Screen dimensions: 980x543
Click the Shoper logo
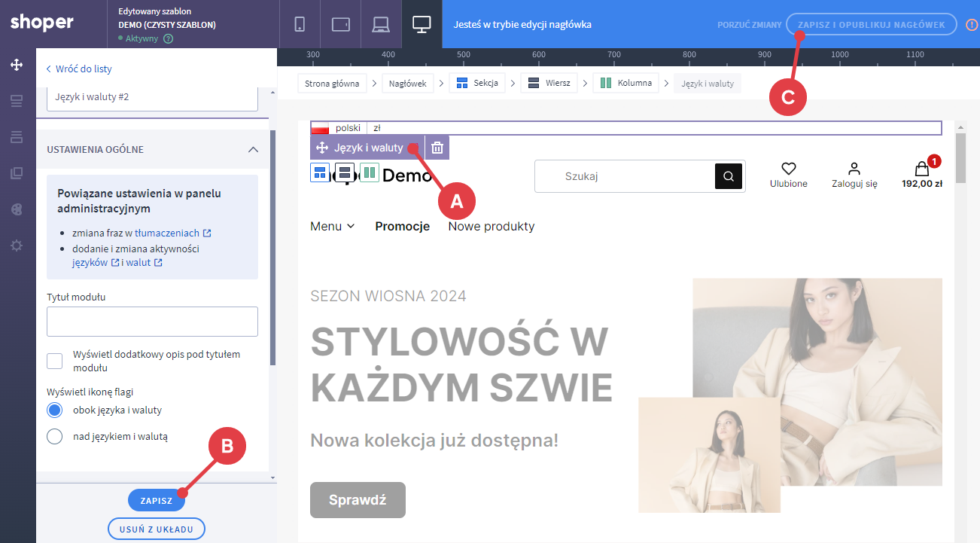(x=41, y=23)
